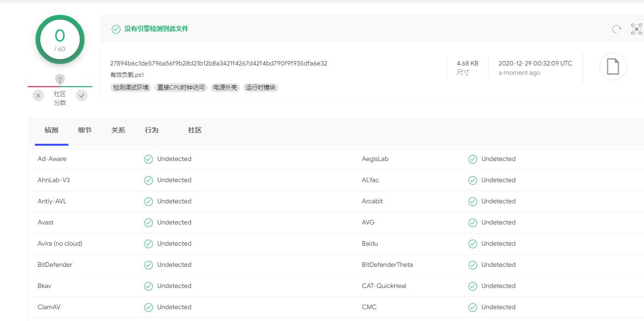644x321 pixels.
Task: Click the 0 / 60 detection score circle
Action: click(60, 40)
